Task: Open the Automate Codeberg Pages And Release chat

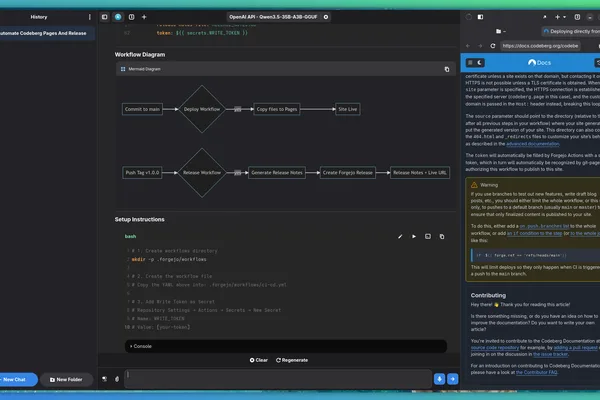Action: coord(45,33)
